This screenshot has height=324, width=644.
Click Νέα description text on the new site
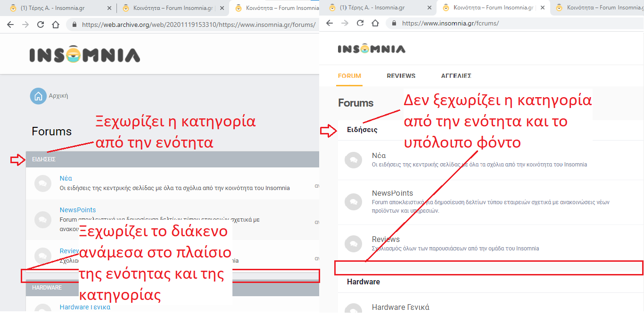(479, 165)
